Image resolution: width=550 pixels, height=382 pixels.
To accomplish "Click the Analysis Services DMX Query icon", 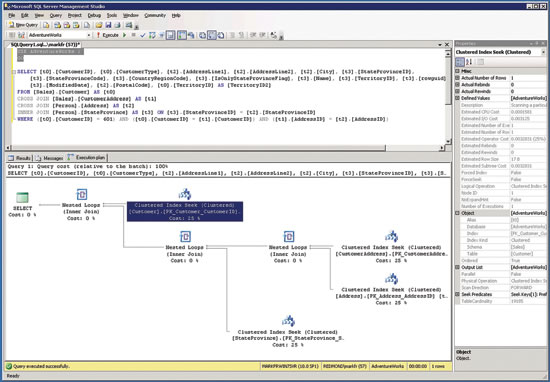I will 67,25.
